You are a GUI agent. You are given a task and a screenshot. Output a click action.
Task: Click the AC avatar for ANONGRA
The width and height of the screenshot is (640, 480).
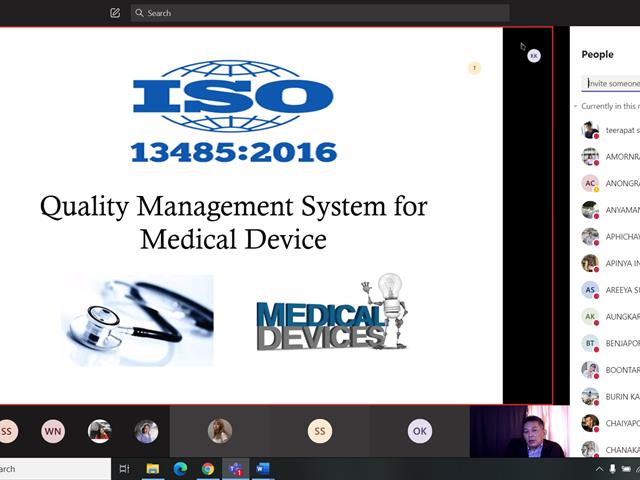590,183
